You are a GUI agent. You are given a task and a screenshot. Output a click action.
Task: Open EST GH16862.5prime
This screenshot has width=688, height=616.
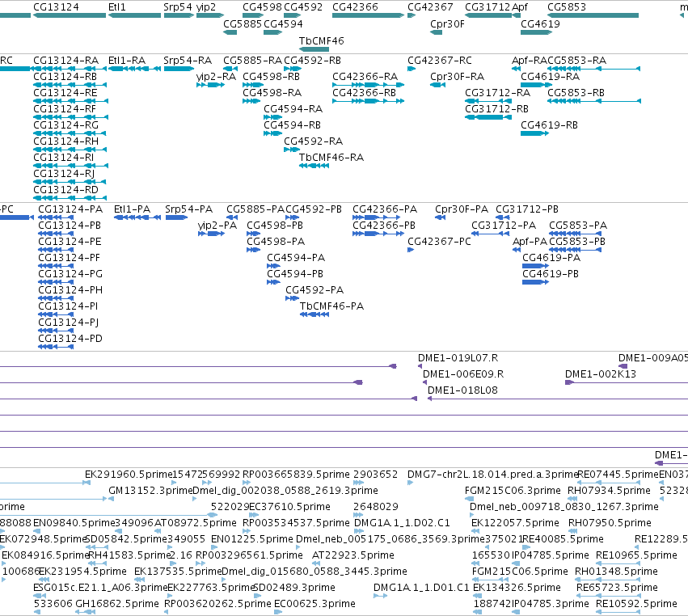117,604
